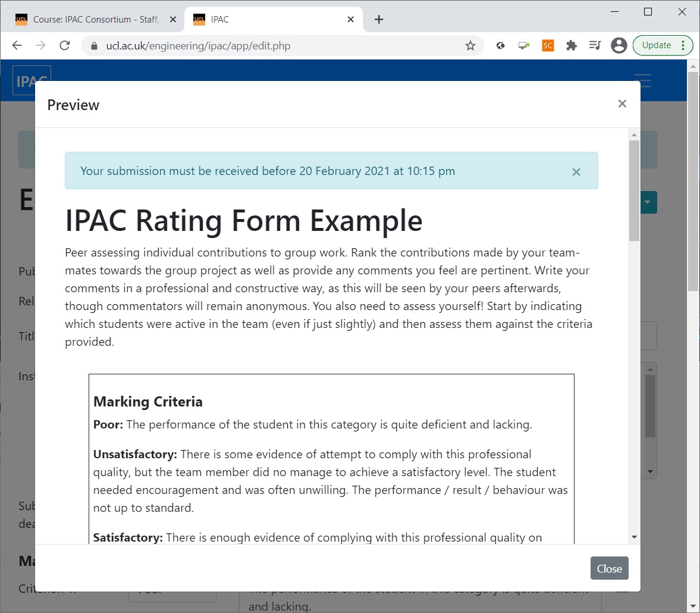The height and width of the screenshot is (613, 700).
Task: Open the orange SC extension
Action: click(548, 46)
